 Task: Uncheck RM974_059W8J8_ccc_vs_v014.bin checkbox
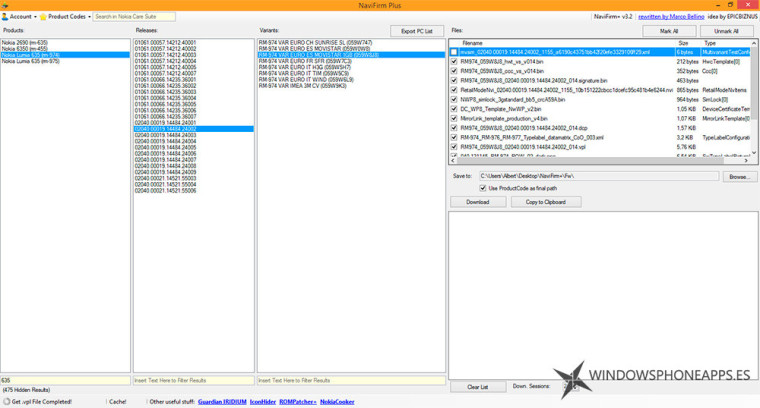click(x=454, y=71)
